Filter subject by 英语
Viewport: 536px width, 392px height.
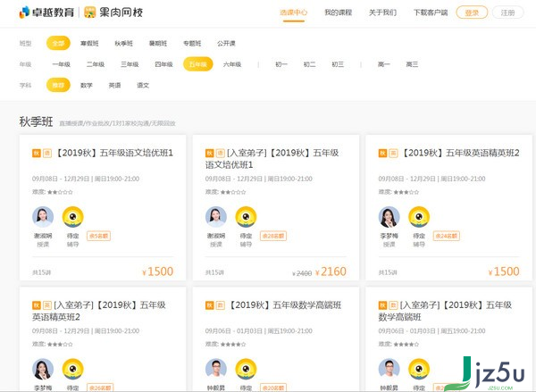click(x=114, y=85)
